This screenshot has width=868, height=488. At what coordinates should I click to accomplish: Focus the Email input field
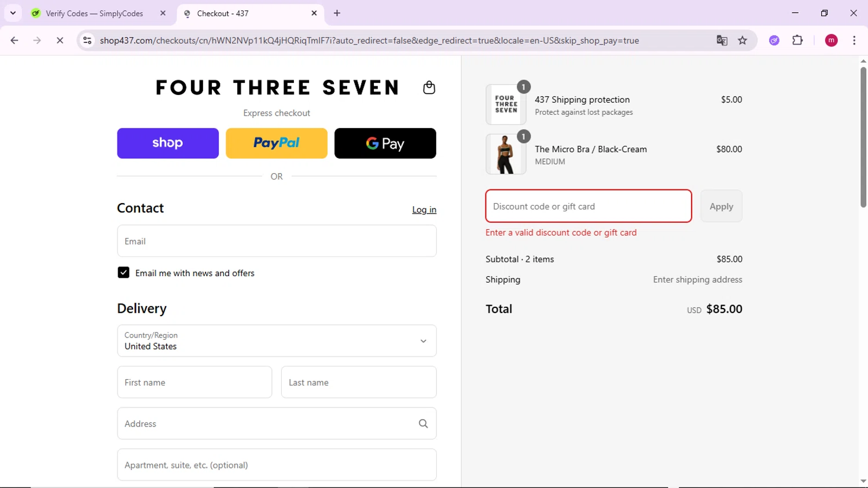coord(277,241)
